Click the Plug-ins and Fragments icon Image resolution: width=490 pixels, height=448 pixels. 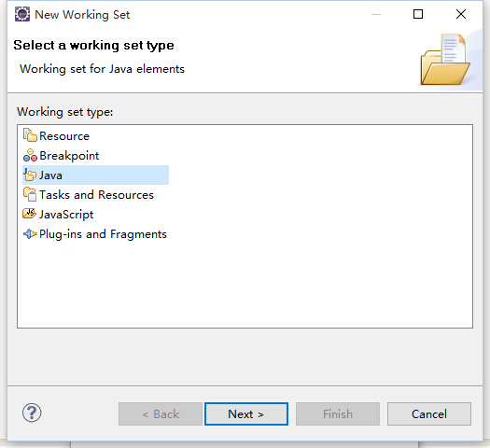click(x=30, y=233)
